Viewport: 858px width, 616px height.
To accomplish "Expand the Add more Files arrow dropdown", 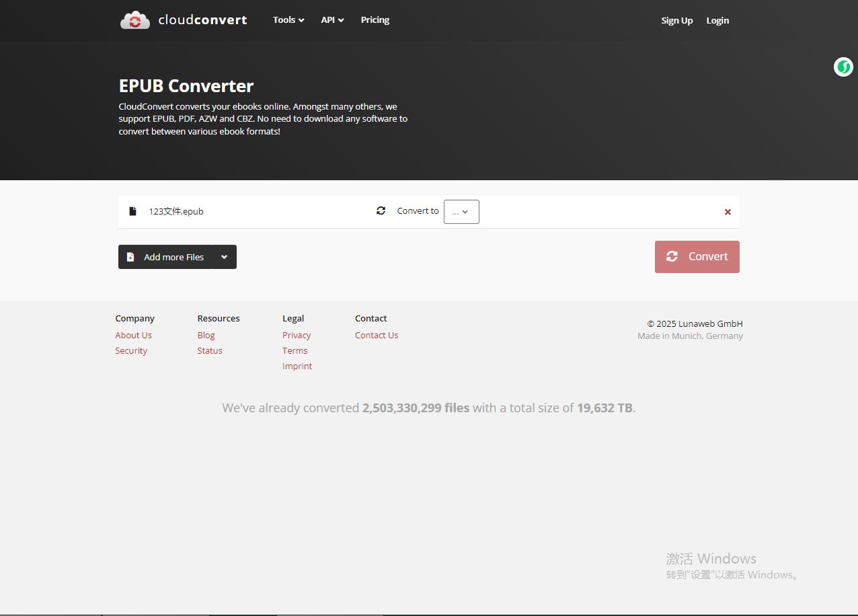I will click(225, 257).
